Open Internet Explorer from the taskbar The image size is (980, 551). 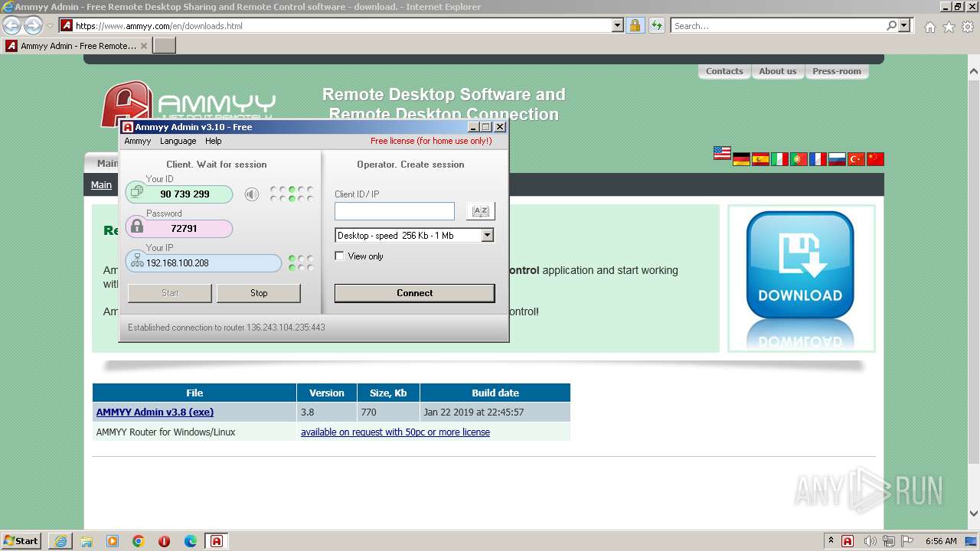(60, 541)
